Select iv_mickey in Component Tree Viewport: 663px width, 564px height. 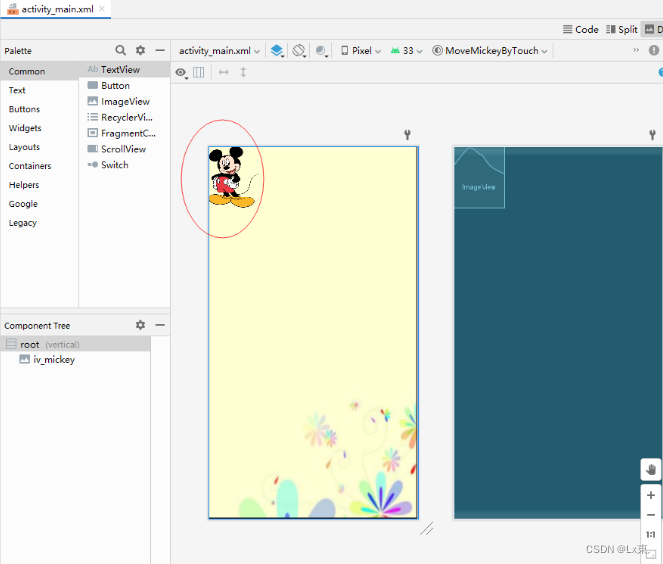tap(75, 359)
